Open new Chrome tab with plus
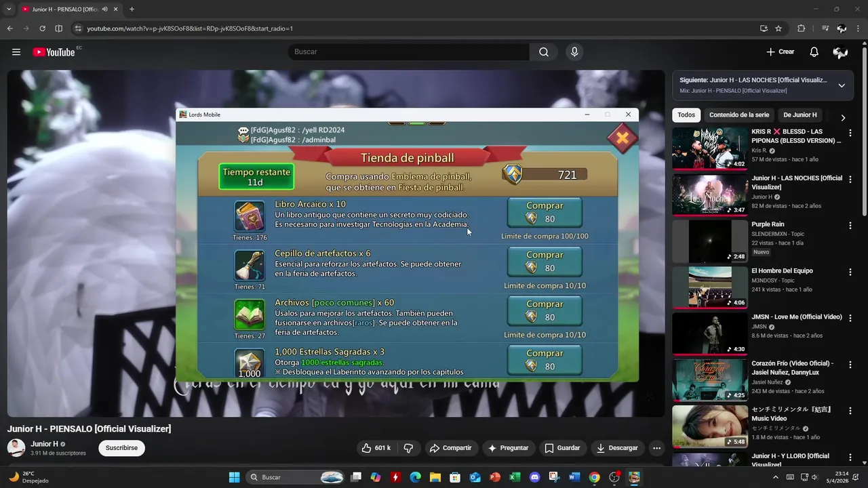Viewport: 868px width, 488px height. (132, 9)
